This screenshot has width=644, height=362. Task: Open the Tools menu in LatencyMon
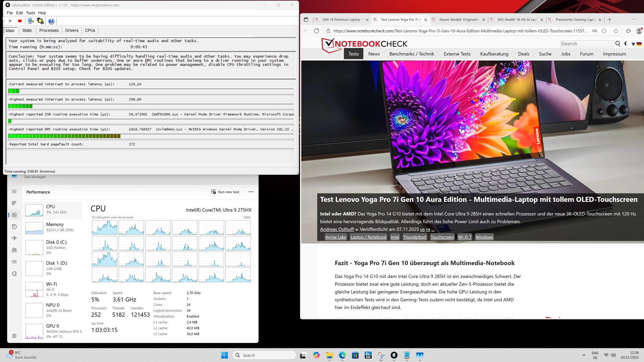pos(30,13)
